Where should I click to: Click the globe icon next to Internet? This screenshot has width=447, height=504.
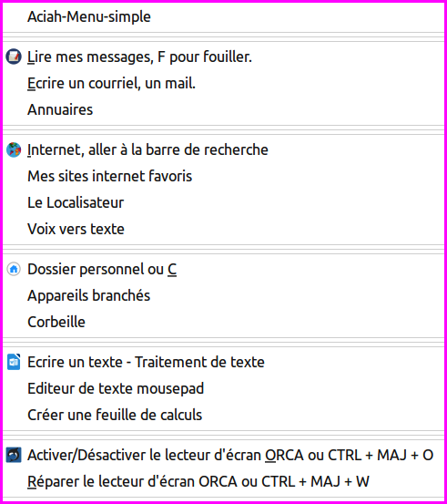[14, 149]
